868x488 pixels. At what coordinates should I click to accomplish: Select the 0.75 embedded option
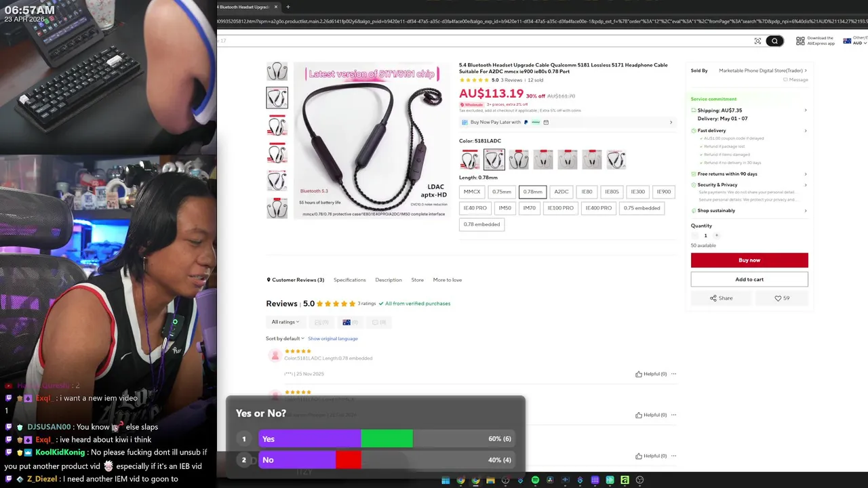click(x=642, y=208)
